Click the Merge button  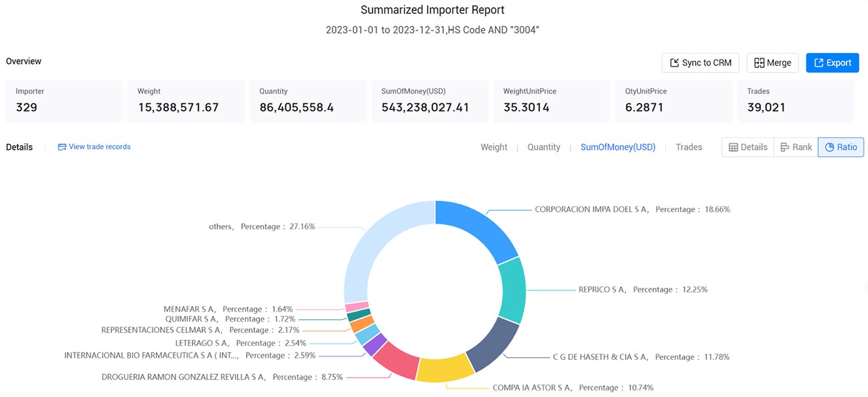(x=772, y=63)
